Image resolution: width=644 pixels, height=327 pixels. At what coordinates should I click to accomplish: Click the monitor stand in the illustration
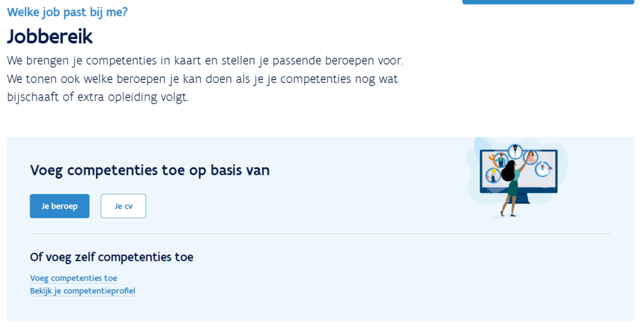pos(519,198)
